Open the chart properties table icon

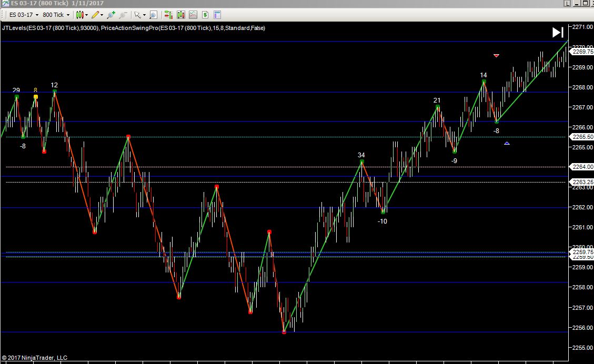pos(217,15)
